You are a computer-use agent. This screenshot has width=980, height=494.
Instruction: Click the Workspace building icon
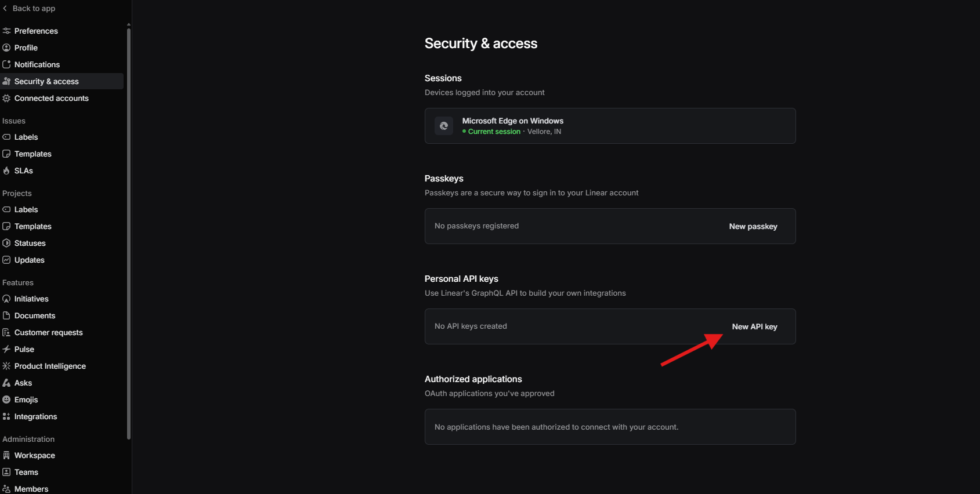tap(6, 455)
